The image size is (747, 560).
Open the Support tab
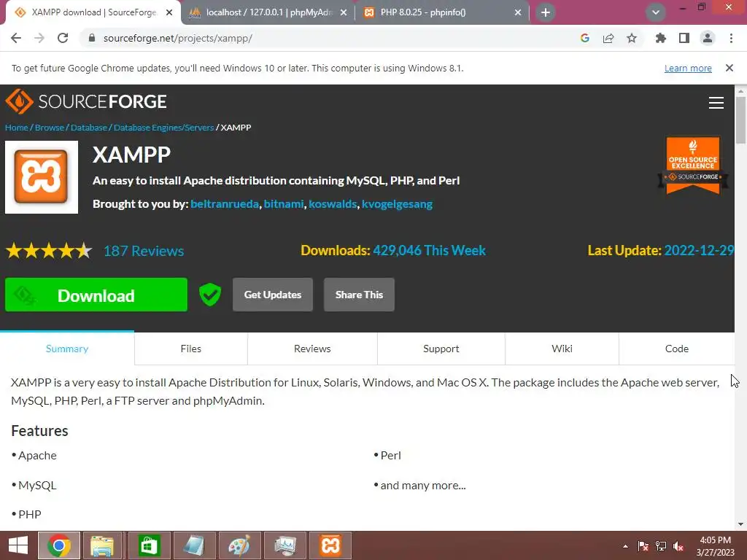[x=441, y=349]
